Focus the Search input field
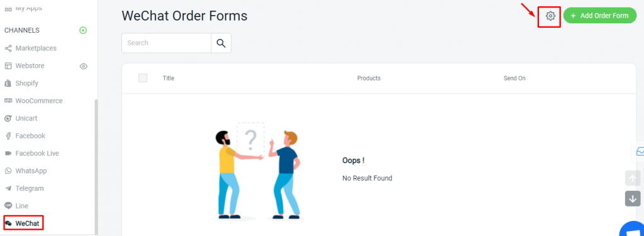This screenshot has width=644, height=236. click(x=166, y=43)
